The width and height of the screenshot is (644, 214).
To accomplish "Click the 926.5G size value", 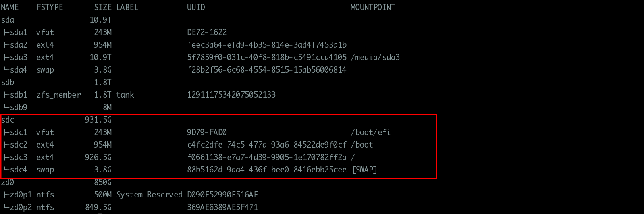I will 98,157.
